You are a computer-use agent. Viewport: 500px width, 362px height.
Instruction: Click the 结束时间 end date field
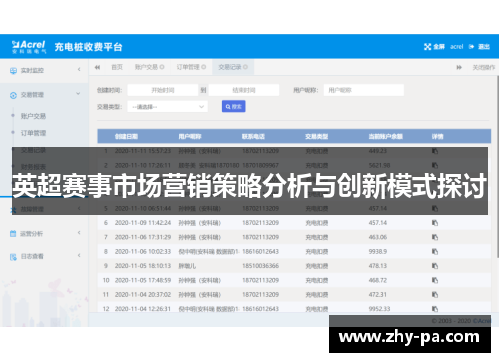[244, 90]
